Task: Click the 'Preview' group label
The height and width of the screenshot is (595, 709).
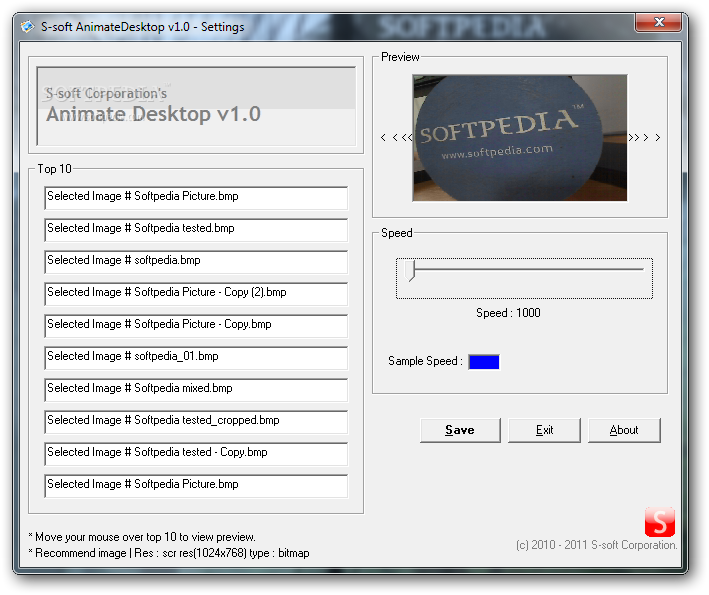Action: tap(400, 57)
